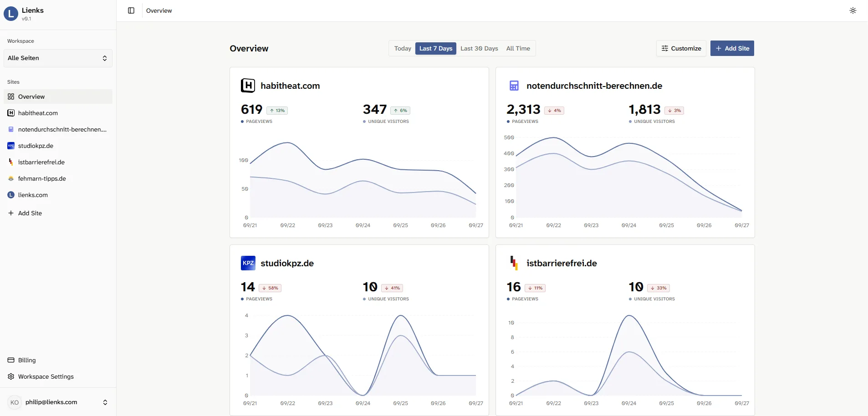Select the Last 7 Days tab
This screenshot has height=416, width=868.
(436, 48)
